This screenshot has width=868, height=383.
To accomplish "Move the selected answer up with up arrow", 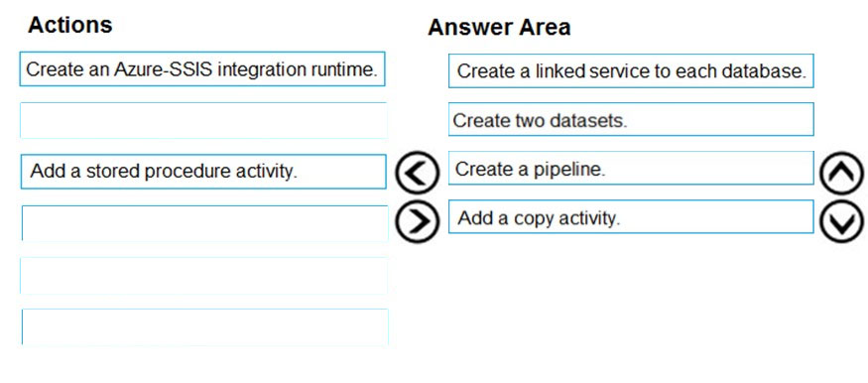I will (841, 173).
